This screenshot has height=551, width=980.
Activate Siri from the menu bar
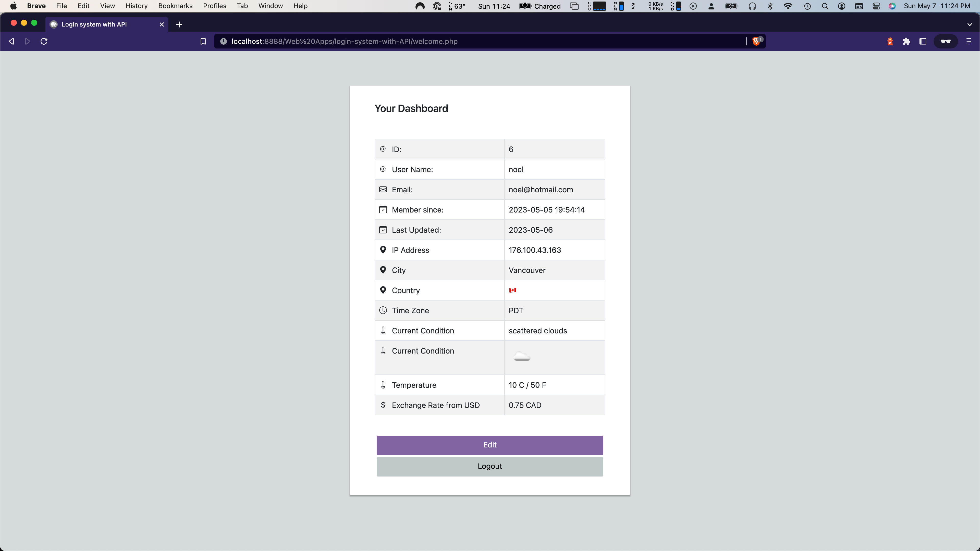coord(892,6)
